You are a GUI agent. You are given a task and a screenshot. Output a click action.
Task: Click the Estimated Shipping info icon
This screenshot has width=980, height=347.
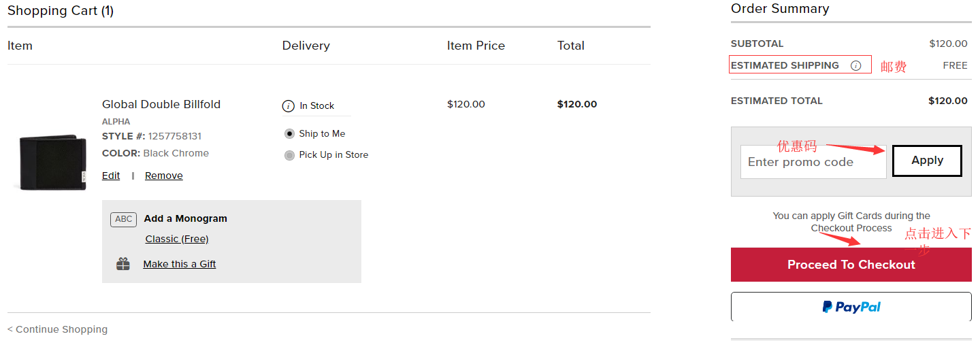855,66
